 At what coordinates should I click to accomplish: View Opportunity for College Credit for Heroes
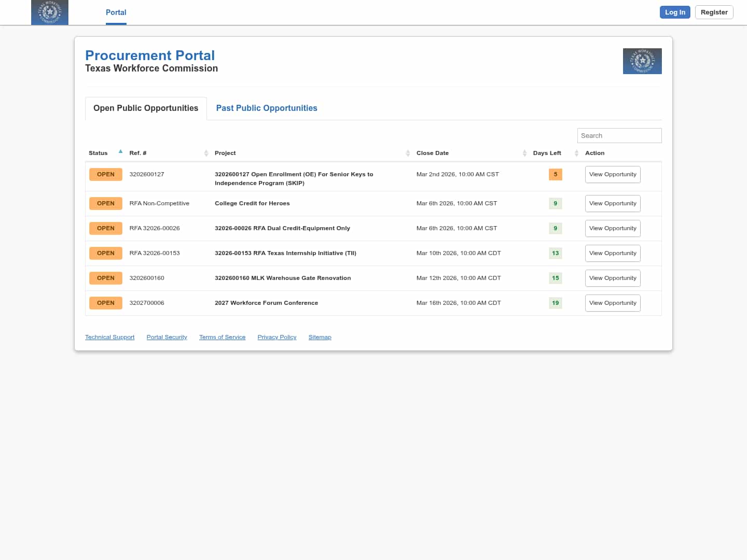612,204
